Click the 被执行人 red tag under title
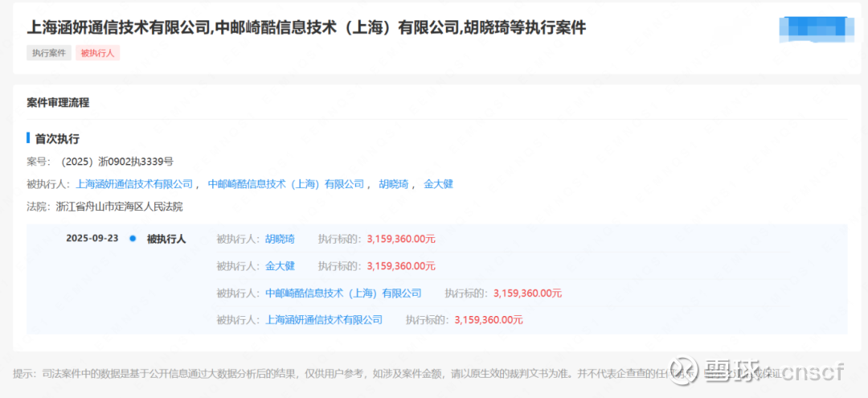Viewport: 868px width, 398px height. click(x=97, y=53)
